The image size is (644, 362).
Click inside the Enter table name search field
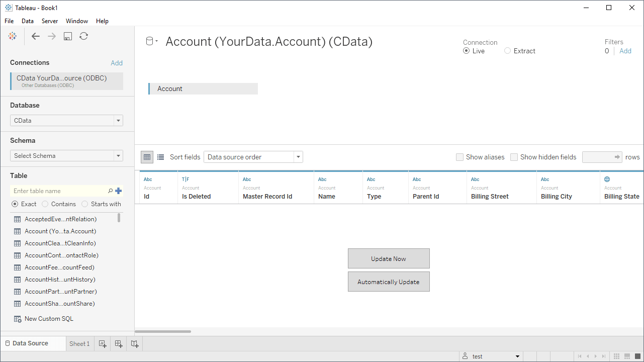point(60,191)
